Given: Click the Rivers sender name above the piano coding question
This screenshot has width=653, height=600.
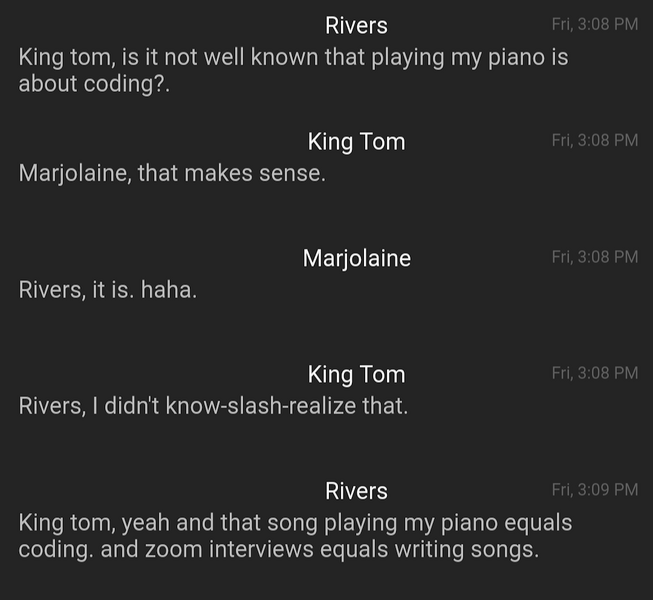Looking at the screenshot, I should [x=356, y=26].
